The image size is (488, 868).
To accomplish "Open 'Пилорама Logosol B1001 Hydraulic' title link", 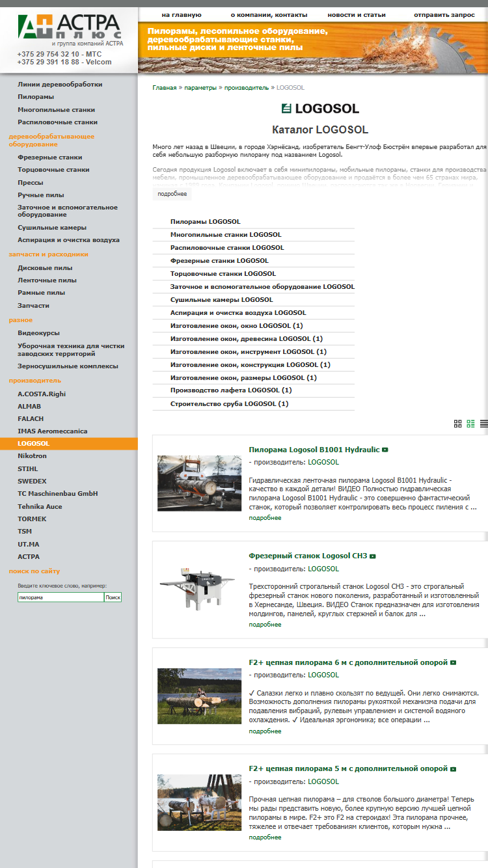I will tap(314, 450).
